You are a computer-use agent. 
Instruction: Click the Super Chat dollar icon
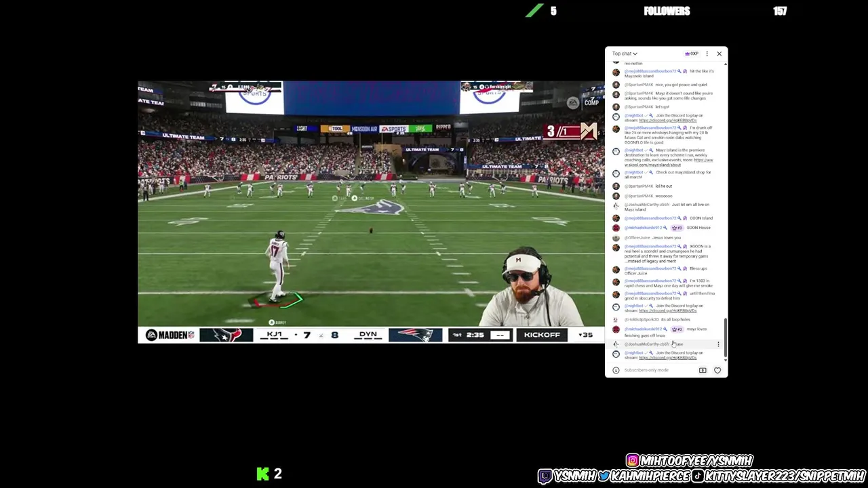pos(703,370)
